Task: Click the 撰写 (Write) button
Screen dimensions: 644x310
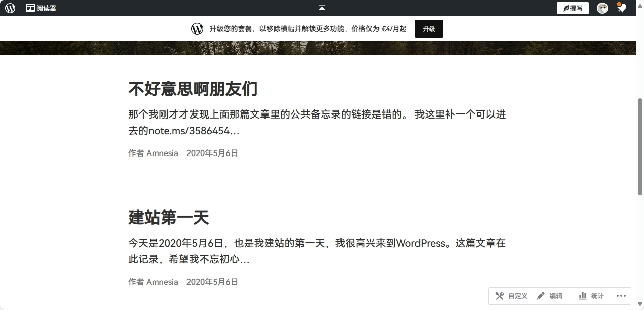Action: 573,8
